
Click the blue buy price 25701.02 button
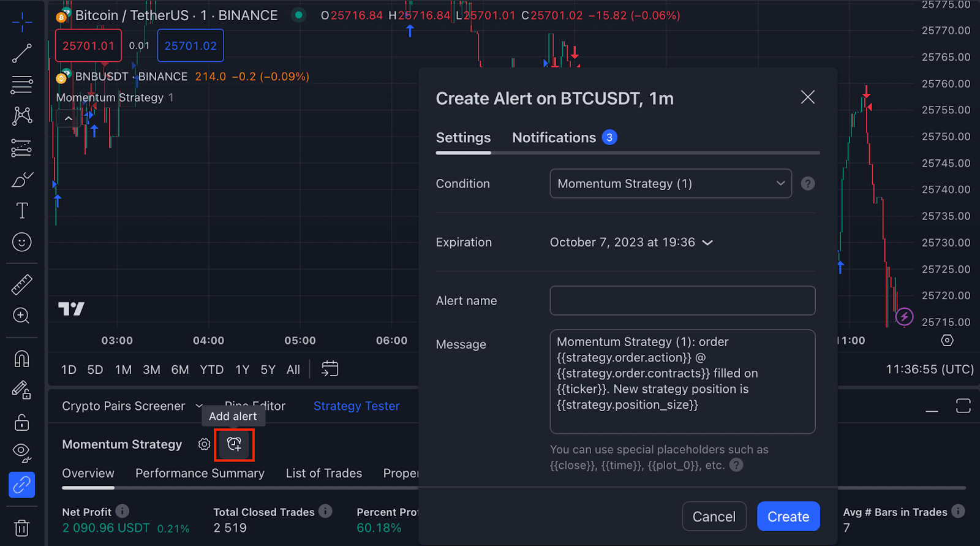190,46
